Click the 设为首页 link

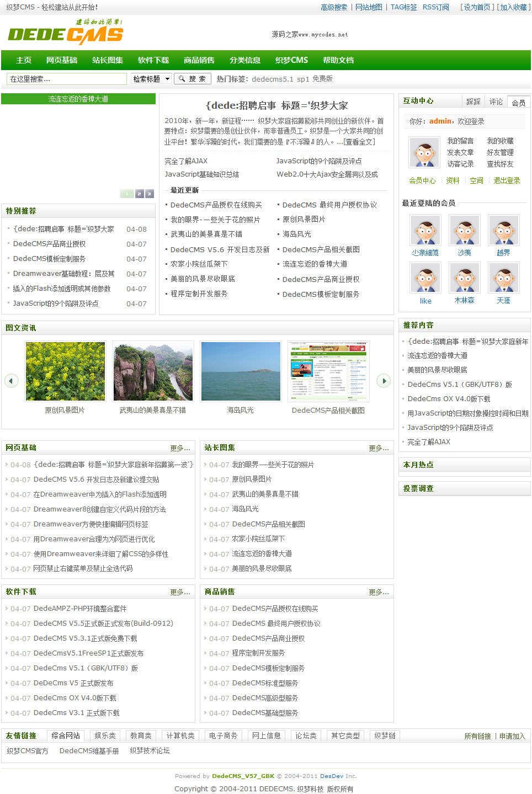tap(477, 7)
